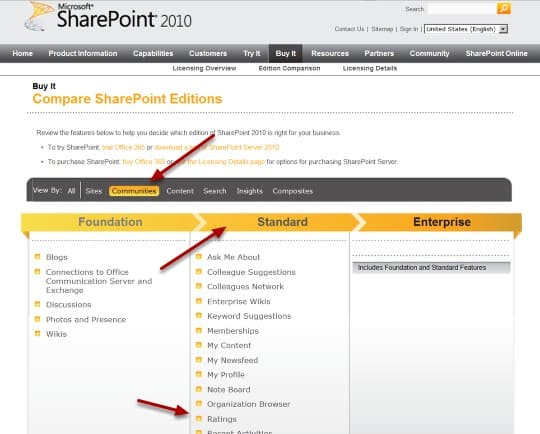Viewport: 540px width, 434px height.
Task: Click the My Content feature
Action: (229, 345)
